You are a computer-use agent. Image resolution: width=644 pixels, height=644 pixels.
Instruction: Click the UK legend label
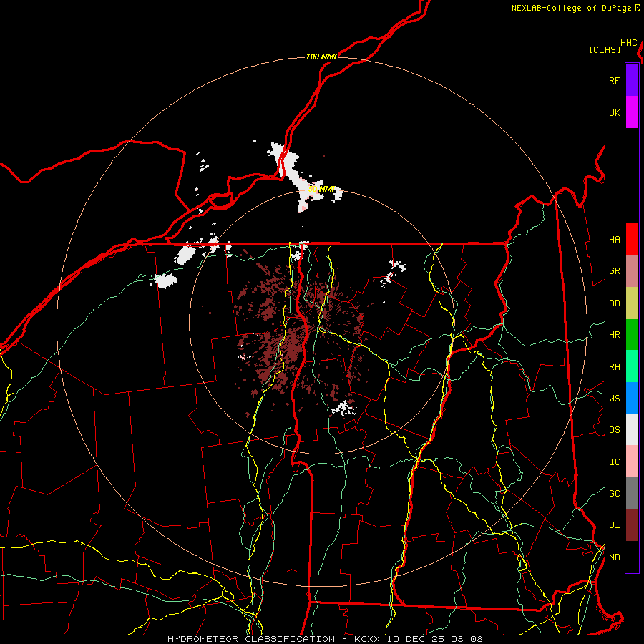click(614, 112)
